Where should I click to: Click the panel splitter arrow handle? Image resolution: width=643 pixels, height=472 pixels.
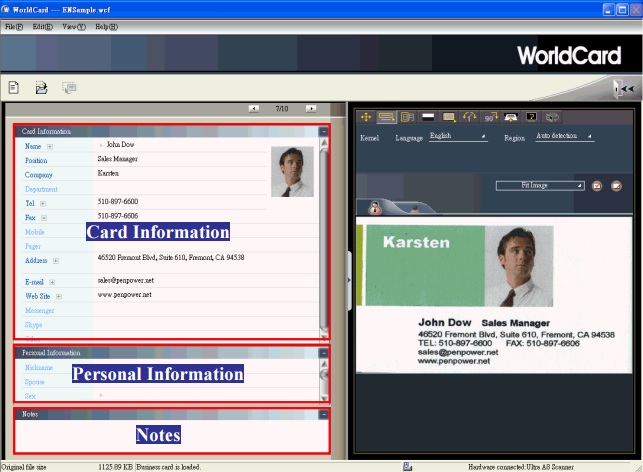349,280
